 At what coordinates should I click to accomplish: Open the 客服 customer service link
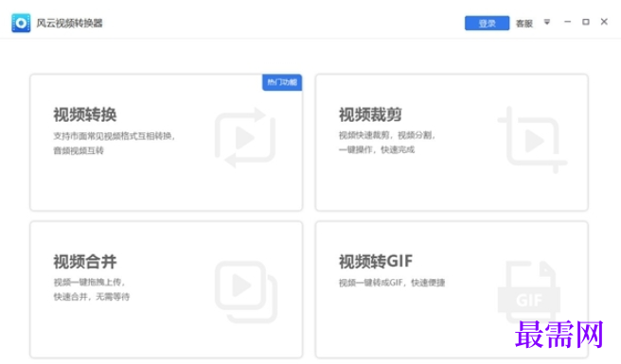524,24
